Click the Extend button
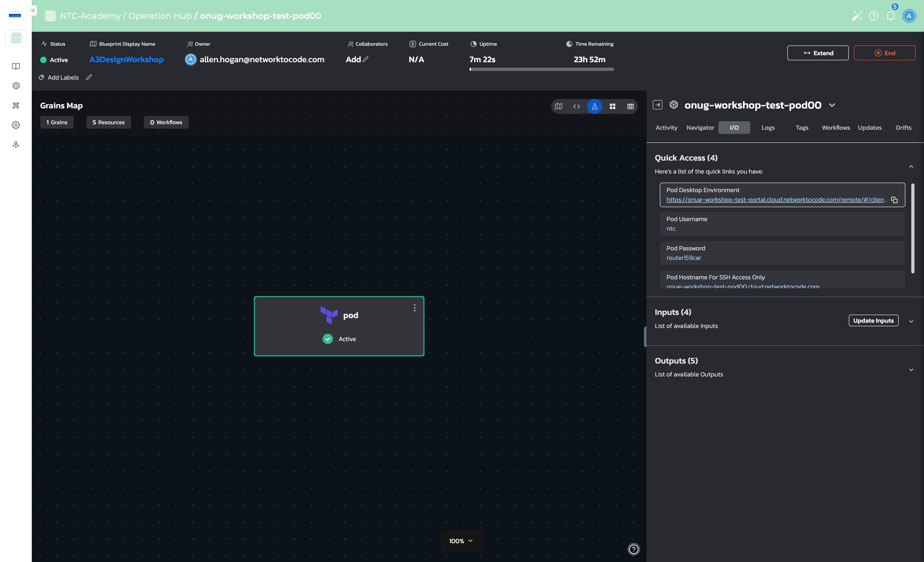924x562 pixels. point(817,53)
